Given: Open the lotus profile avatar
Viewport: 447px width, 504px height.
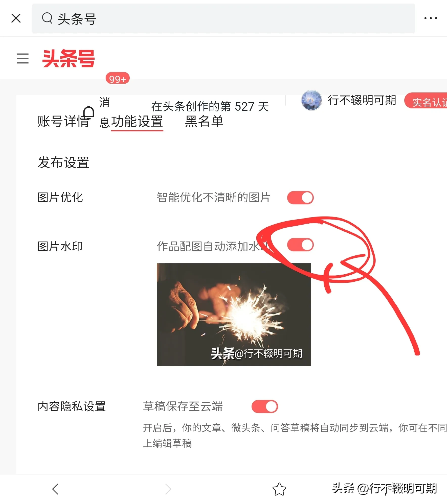Looking at the screenshot, I should 311,100.
